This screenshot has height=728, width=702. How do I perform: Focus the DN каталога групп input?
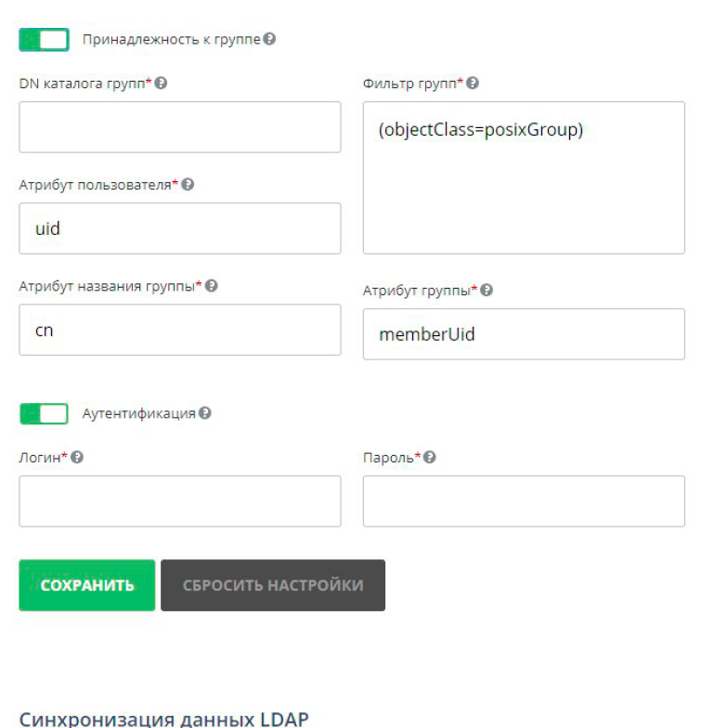[179, 127]
